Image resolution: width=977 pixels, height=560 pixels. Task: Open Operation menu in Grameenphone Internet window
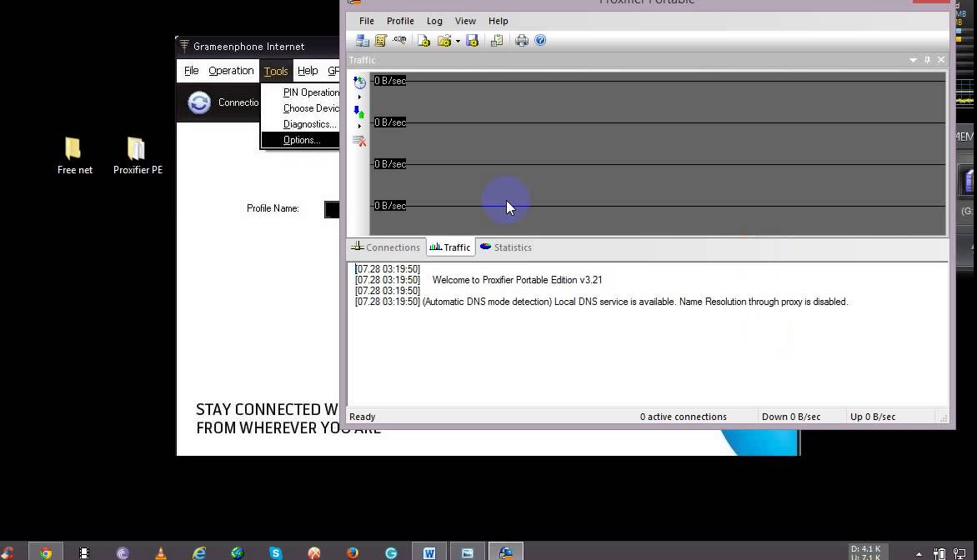tap(231, 70)
